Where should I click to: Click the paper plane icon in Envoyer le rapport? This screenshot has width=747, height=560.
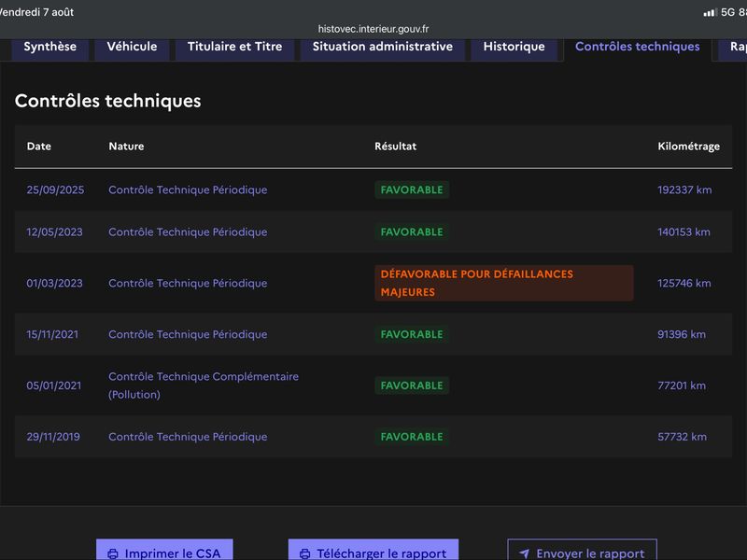click(524, 553)
